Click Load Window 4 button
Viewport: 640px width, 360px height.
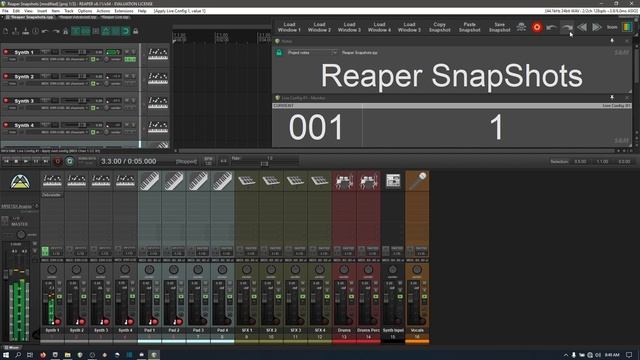coord(379,27)
